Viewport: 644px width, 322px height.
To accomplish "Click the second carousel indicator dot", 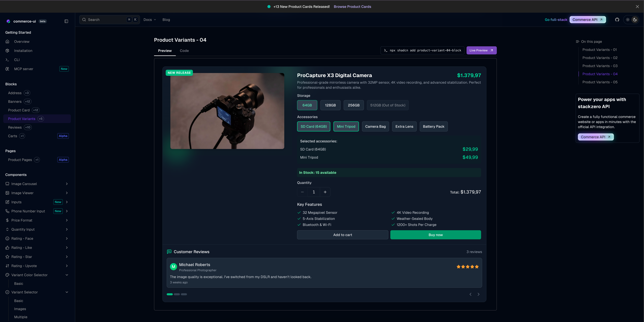I will click(177, 294).
